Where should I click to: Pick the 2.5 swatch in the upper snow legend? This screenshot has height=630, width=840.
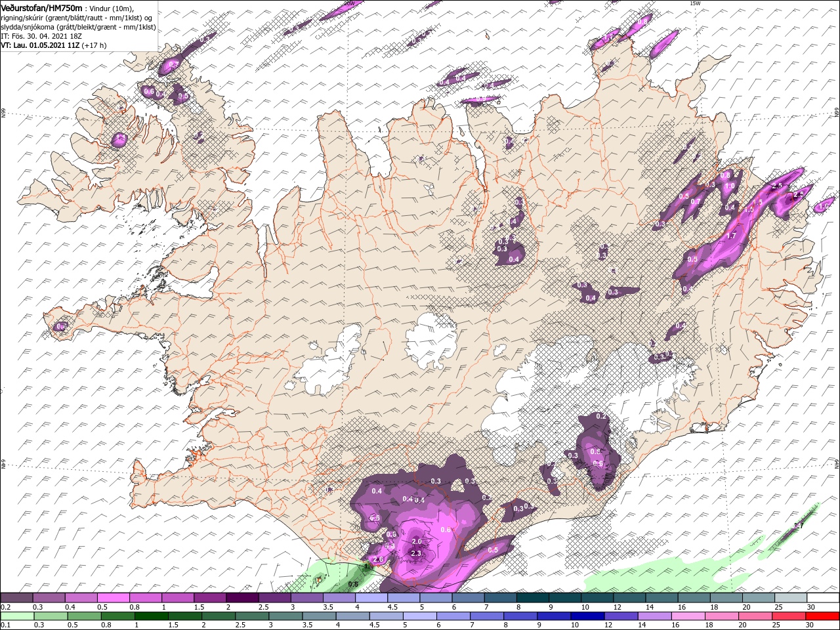point(274,598)
